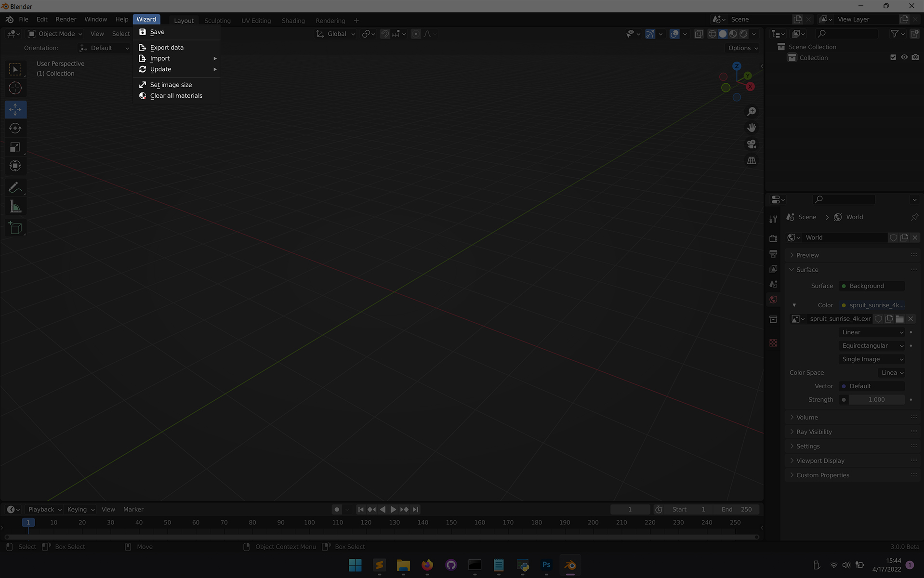Click the Strength value slider
The image size is (924, 578).
pyautogui.click(x=876, y=400)
